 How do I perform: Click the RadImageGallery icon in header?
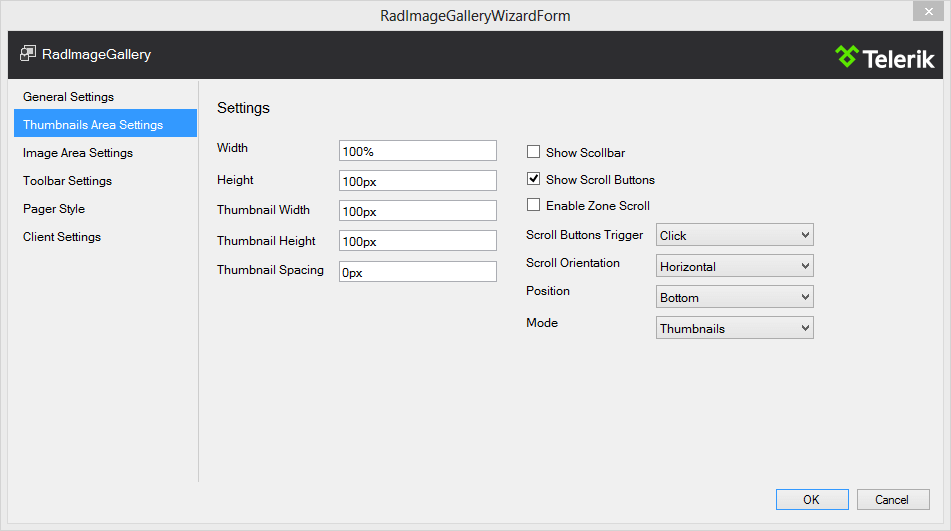click(x=28, y=54)
